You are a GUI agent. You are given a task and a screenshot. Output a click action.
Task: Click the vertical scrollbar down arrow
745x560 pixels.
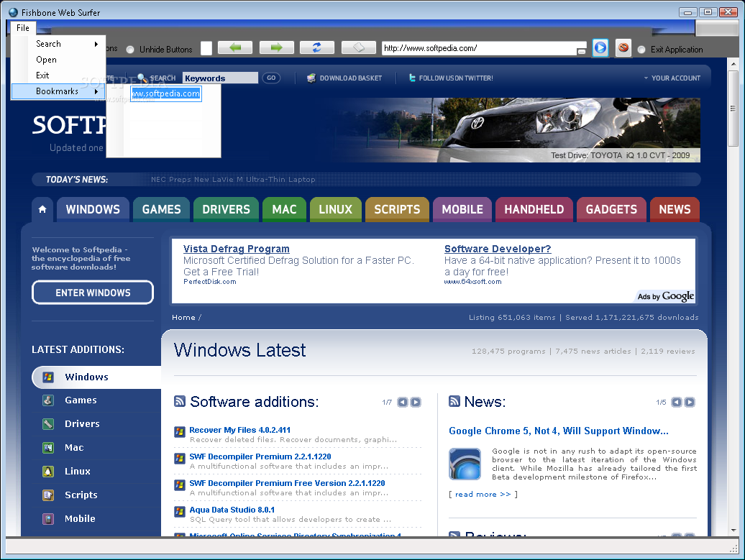(733, 530)
